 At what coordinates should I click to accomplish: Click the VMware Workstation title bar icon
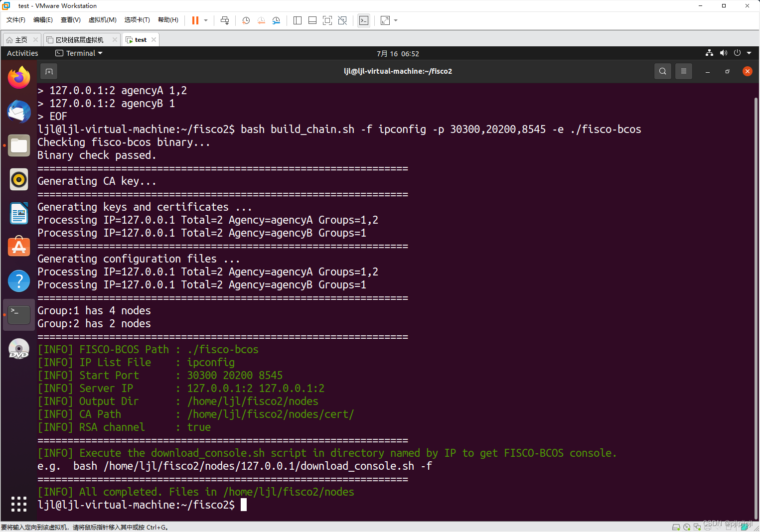point(6,6)
